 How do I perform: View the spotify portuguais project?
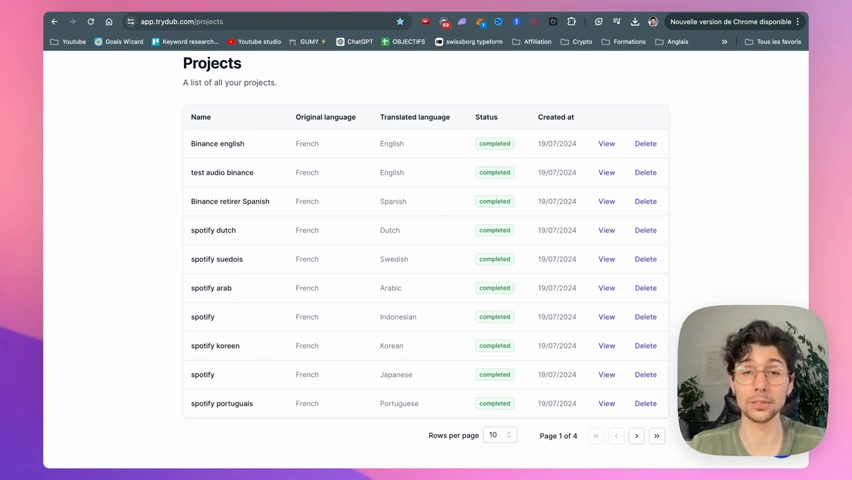click(x=606, y=403)
